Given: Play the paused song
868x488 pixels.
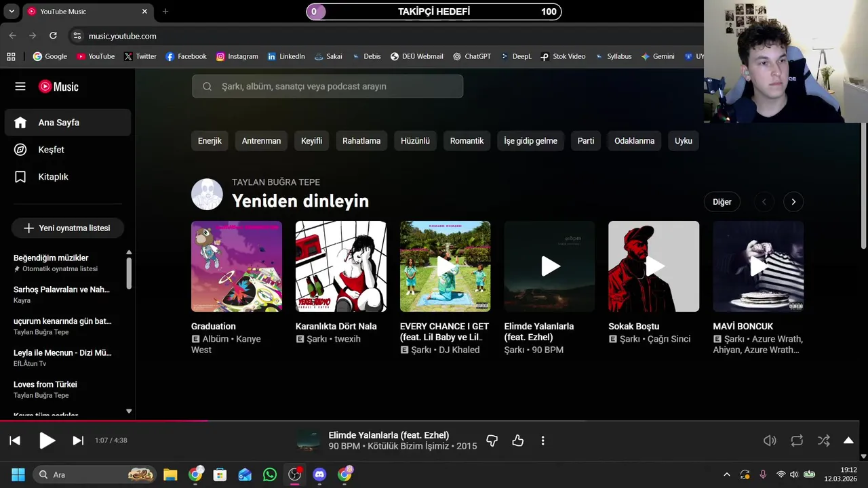Looking at the screenshot, I should tap(47, 441).
